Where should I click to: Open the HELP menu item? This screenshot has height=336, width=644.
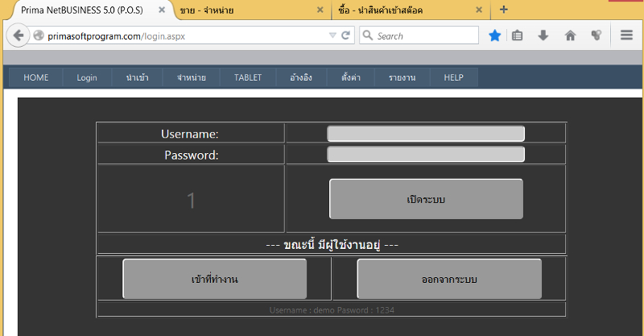pos(454,77)
